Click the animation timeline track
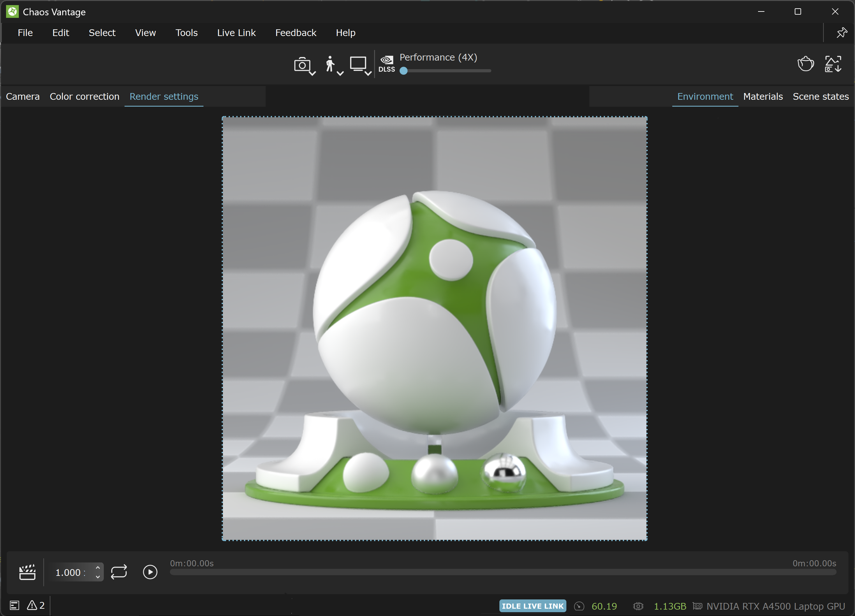Image resolution: width=855 pixels, height=616 pixels. click(x=503, y=572)
